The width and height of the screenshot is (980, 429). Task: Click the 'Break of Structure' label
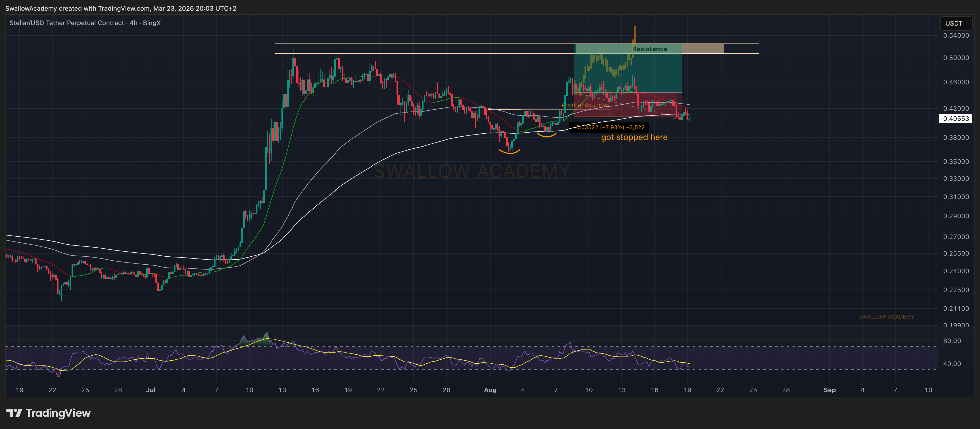585,105
